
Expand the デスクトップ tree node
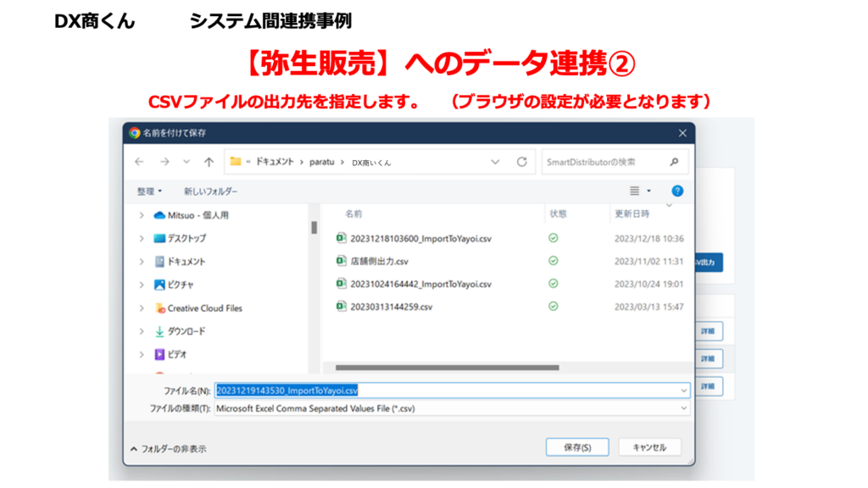[x=142, y=239]
